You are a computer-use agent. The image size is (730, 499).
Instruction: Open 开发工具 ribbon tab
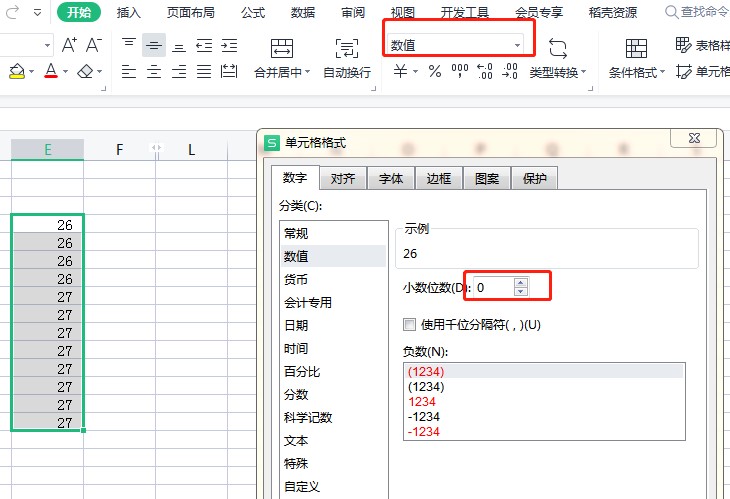click(465, 12)
